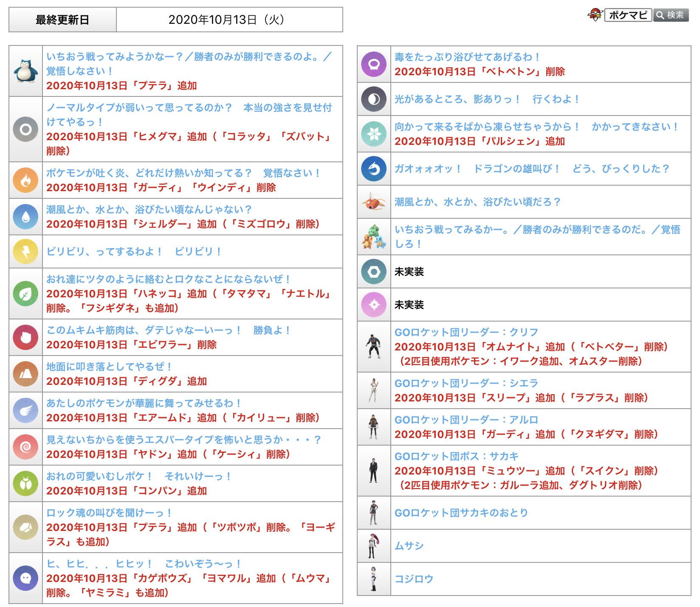Click the Flying wing type icon

pos(25,410)
